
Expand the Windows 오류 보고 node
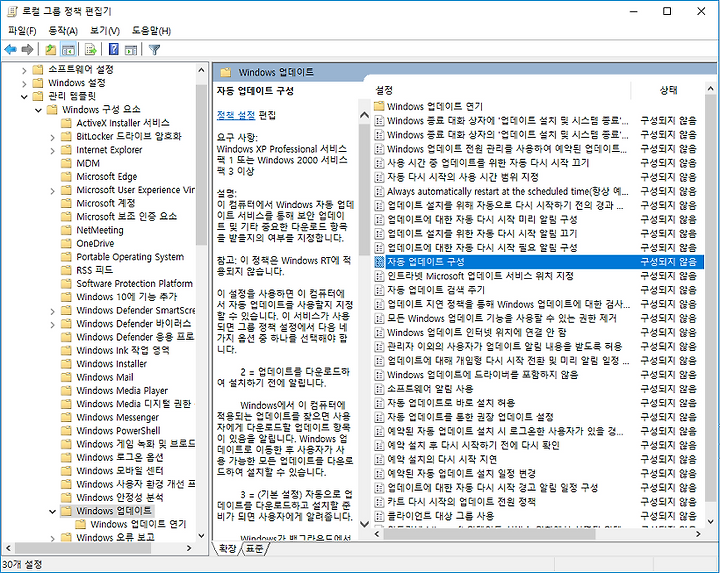[52, 538]
